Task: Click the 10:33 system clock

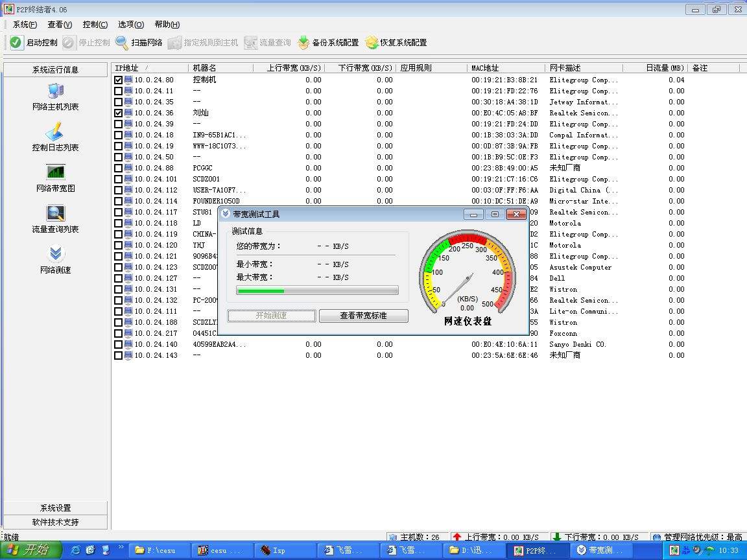Action: [x=728, y=550]
